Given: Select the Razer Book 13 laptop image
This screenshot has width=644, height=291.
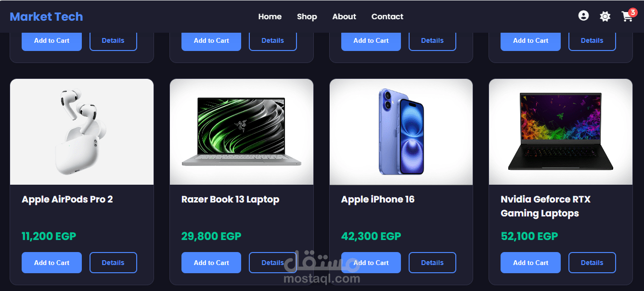Looking at the screenshot, I should 242,132.
